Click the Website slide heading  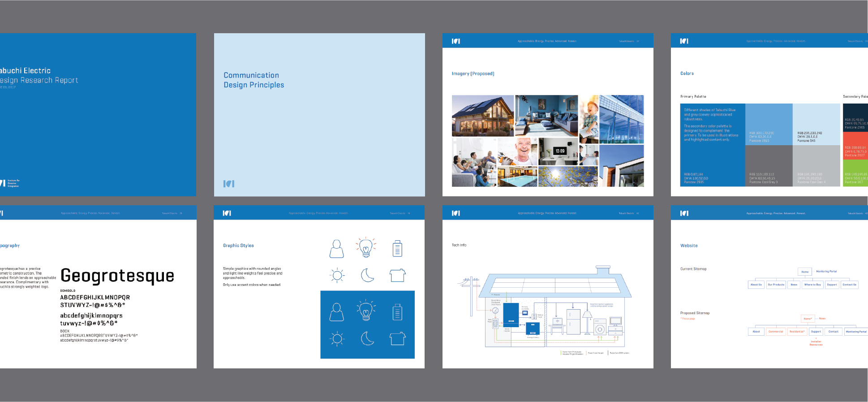click(689, 246)
